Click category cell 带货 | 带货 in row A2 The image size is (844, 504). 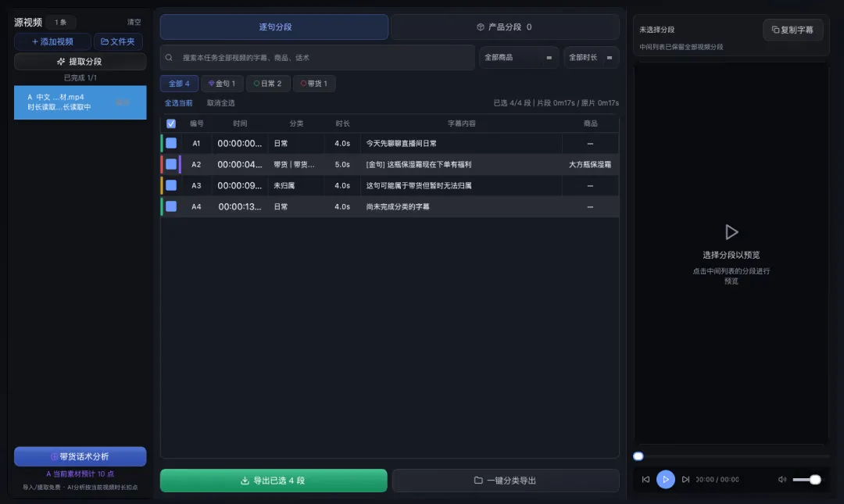pyautogui.click(x=294, y=164)
